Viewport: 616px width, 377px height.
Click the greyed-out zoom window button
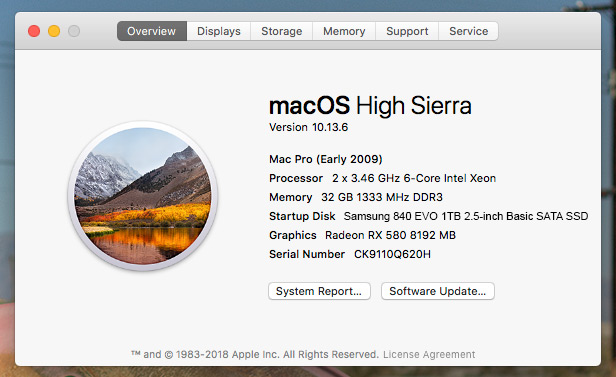point(74,31)
